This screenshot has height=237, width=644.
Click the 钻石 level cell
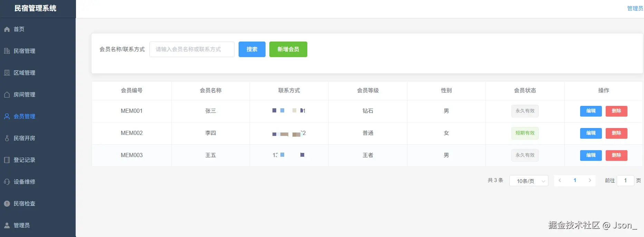pyautogui.click(x=368, y=111)
